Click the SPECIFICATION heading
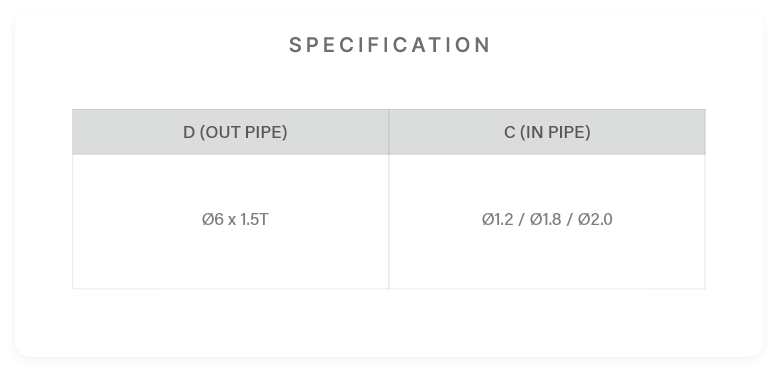 (x=389, y=45)
